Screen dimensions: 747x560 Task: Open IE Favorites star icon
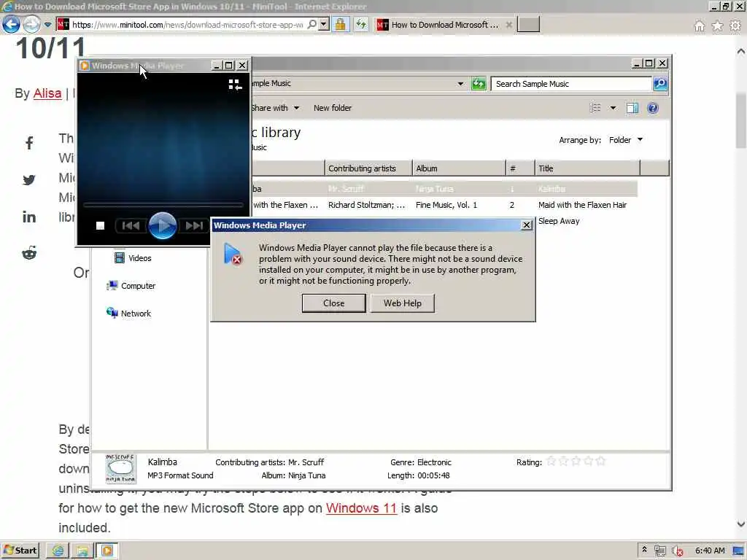718,26
